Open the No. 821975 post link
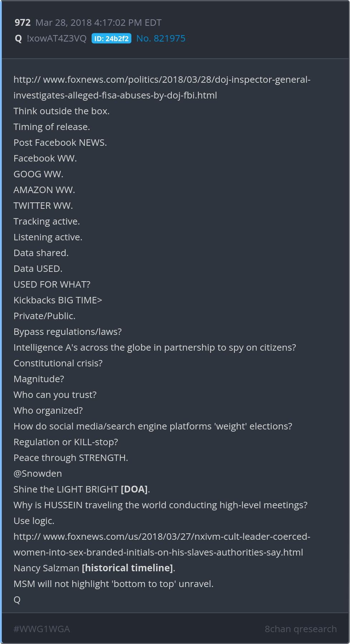Viewport: 350px width, 644px height. [161, 39]
